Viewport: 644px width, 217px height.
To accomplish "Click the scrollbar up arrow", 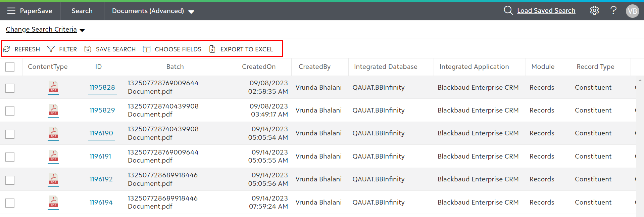I will tap(640, 81).
